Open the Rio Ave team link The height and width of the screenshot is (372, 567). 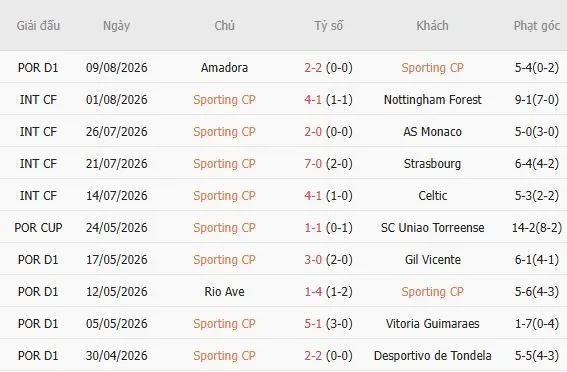pos(225,291)
